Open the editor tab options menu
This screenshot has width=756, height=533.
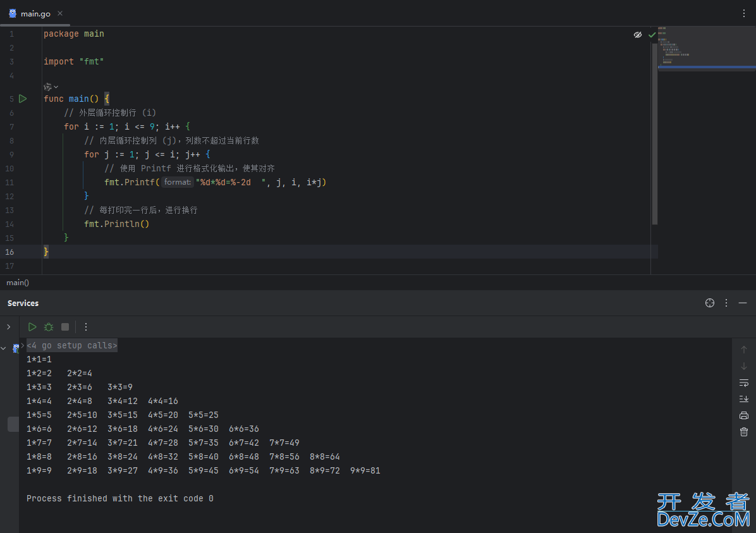[x=744, y=13]
